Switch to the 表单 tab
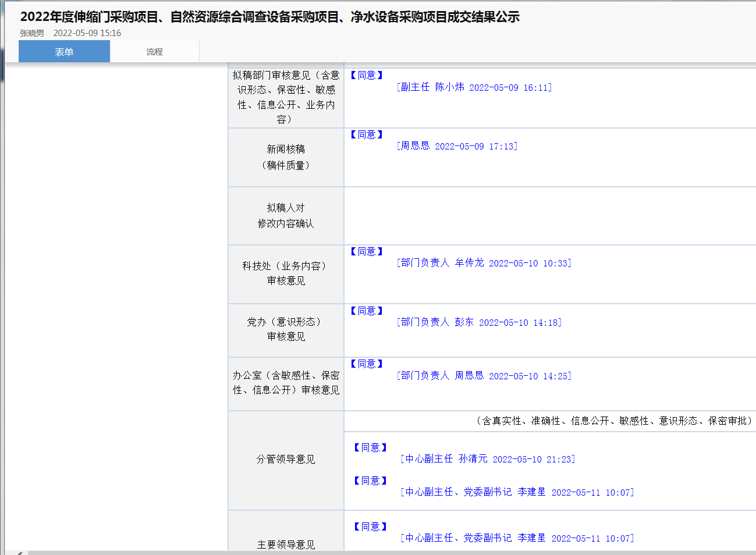 click(x=64, y=52)
